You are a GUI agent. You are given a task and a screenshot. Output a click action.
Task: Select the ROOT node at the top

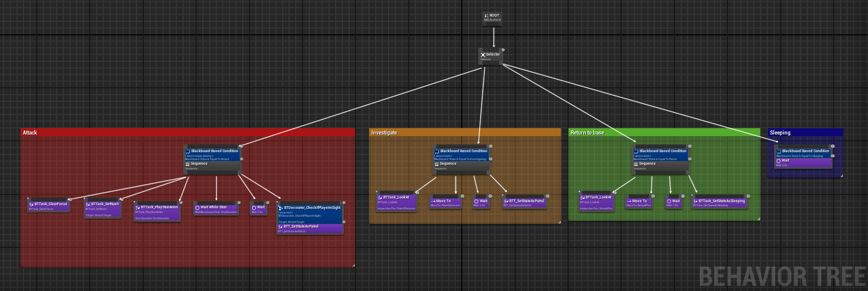tap(492, 18)
